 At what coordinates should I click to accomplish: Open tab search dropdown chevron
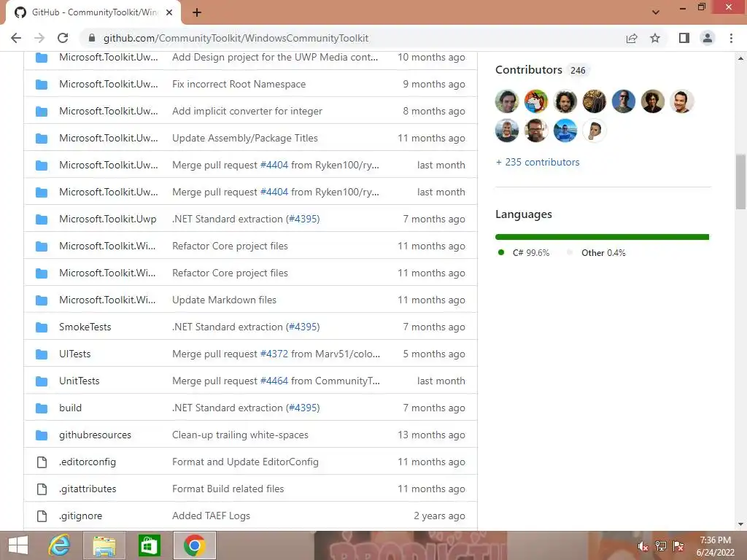coord(656,12)
